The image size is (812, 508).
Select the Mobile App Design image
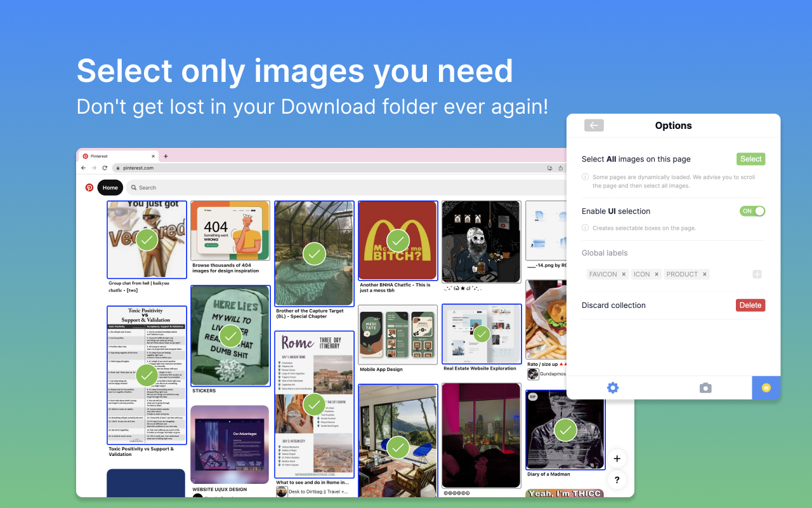[398, 335]
